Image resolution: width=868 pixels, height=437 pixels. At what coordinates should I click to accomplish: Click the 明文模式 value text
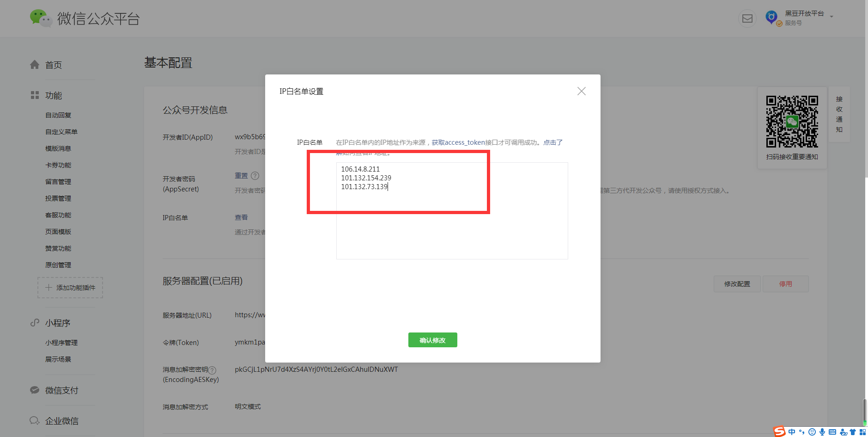coord(248,406)
